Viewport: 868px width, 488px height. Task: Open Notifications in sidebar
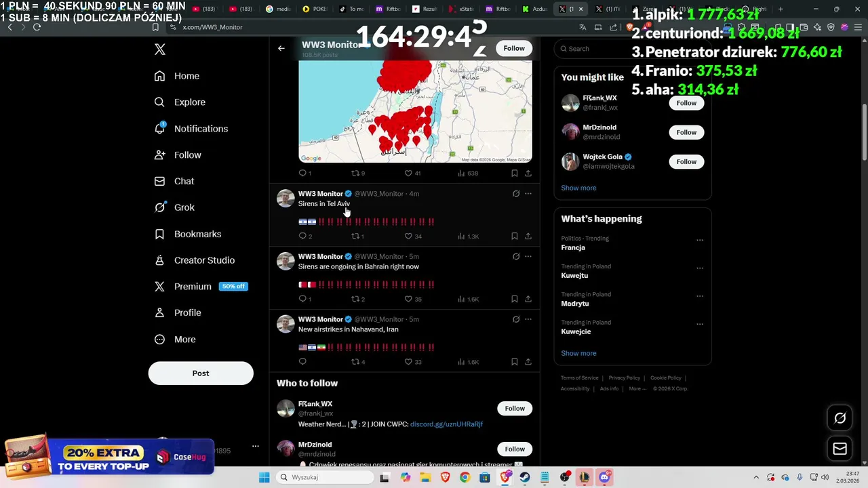point(191,129)
